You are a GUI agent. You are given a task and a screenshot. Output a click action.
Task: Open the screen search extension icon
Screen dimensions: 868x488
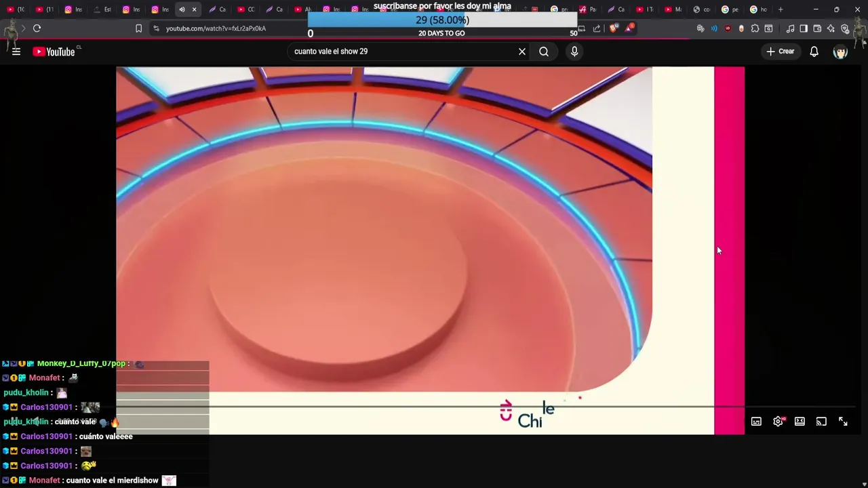pyautogui.click(x=768, y=28)
